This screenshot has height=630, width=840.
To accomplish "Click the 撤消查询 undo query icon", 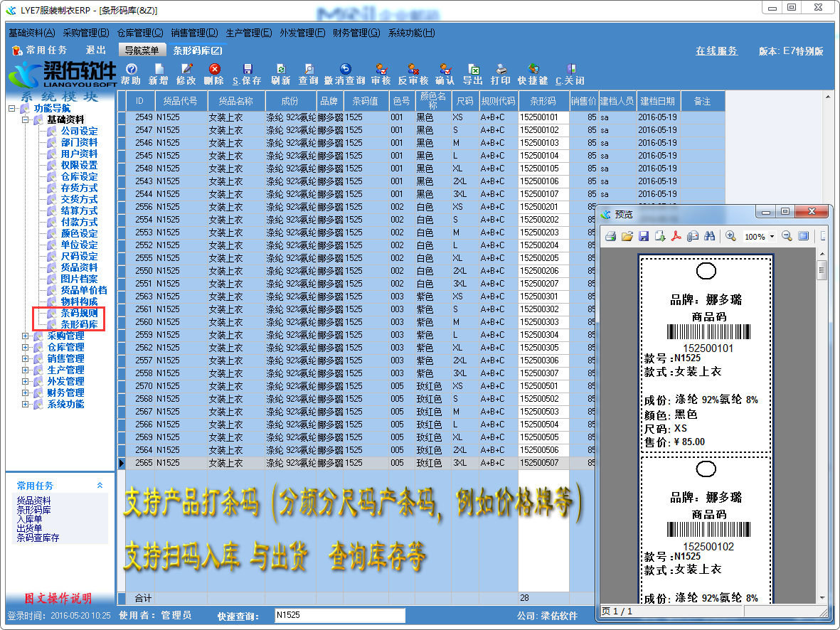I will [x=345, y=69].
